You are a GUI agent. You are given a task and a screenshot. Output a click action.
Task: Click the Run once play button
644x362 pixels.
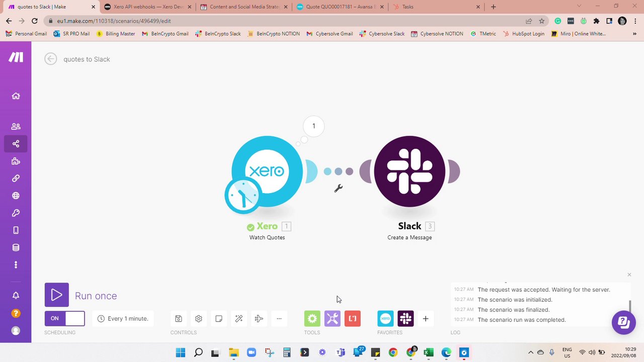(x=57, y=295)
